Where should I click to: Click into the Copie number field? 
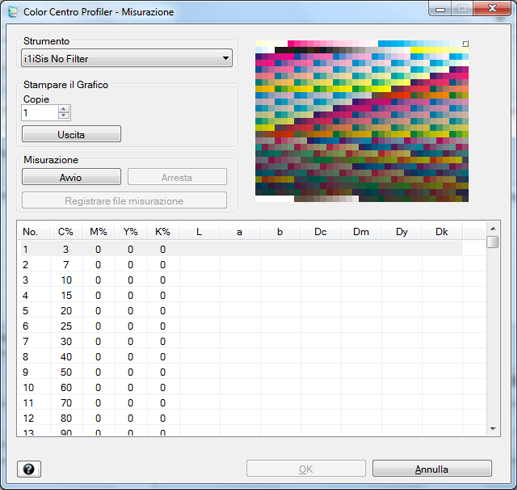click(40, 113)
